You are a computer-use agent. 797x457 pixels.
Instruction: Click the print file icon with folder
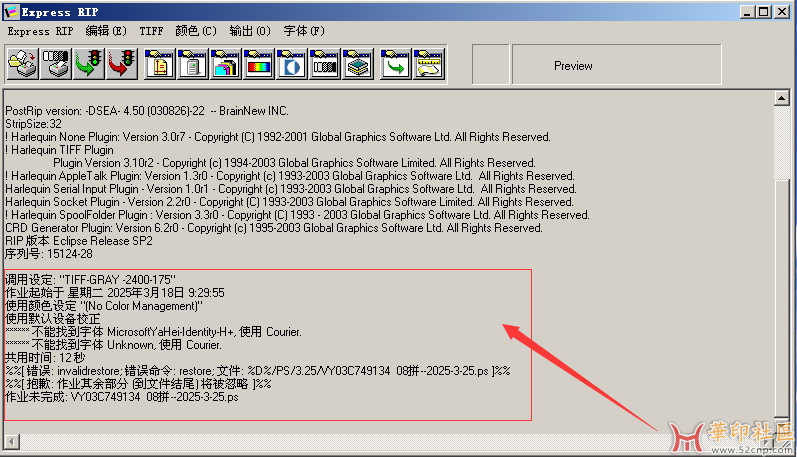(x=23, y=64)
